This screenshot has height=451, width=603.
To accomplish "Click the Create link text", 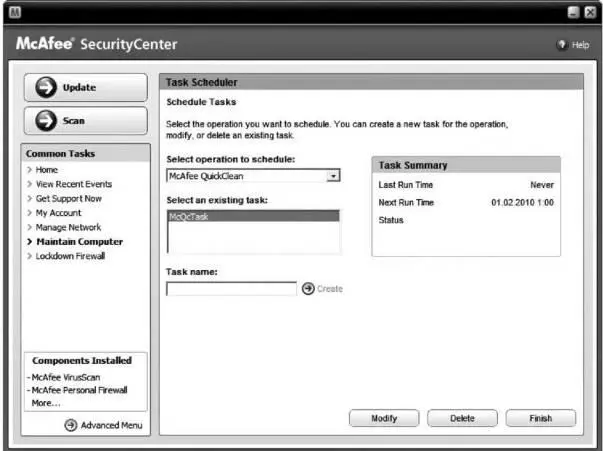I will 330,289.
